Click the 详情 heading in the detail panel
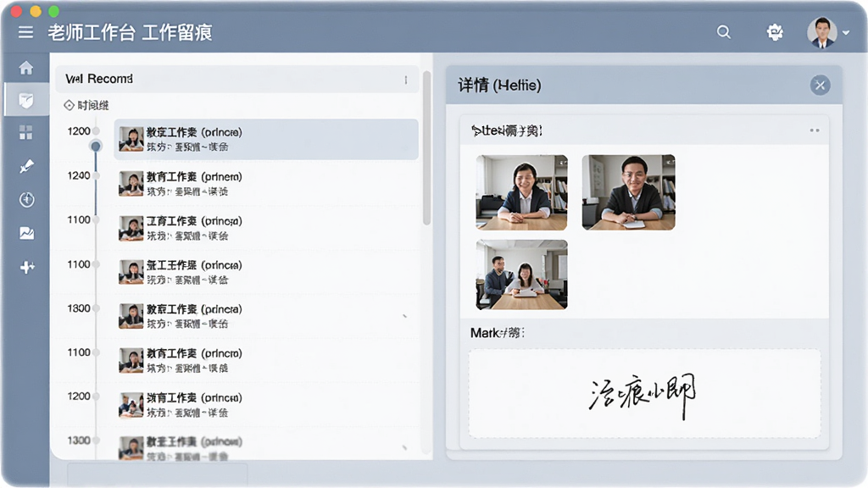Screen dimensions: 868x488 (499, 86)
